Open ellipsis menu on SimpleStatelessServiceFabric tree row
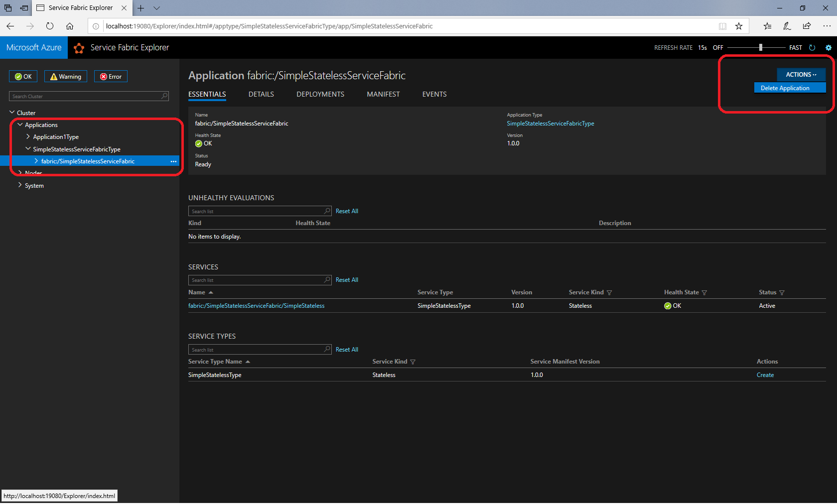The height and width of the screenshot is (504, 837). click(173, 161)
